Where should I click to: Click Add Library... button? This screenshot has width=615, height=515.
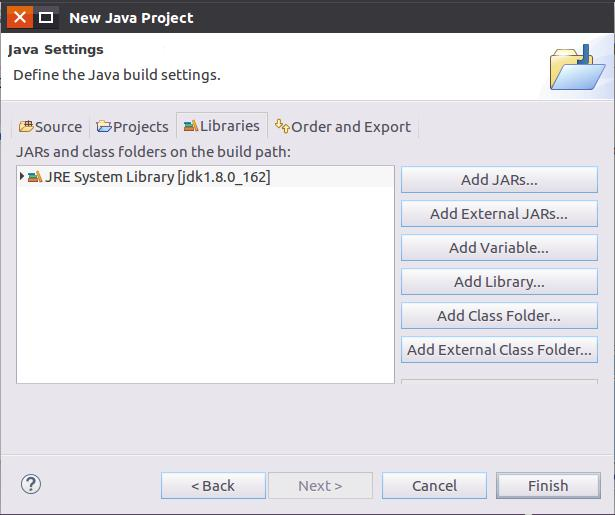[x=499, y=282]
